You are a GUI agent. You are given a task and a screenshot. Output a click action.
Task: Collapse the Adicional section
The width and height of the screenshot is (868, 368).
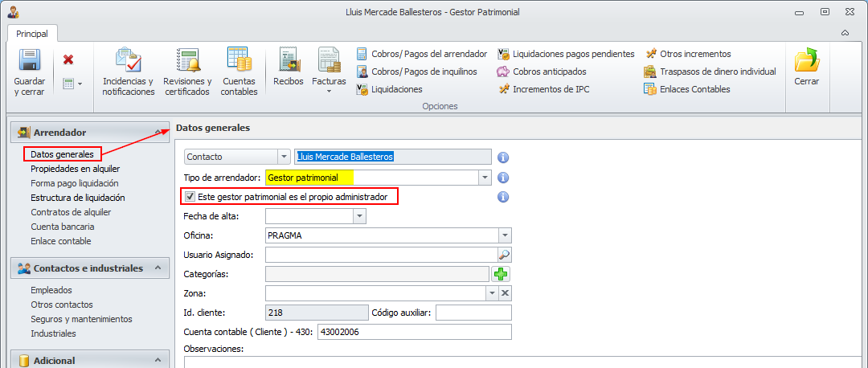click(x=158, y=360)
